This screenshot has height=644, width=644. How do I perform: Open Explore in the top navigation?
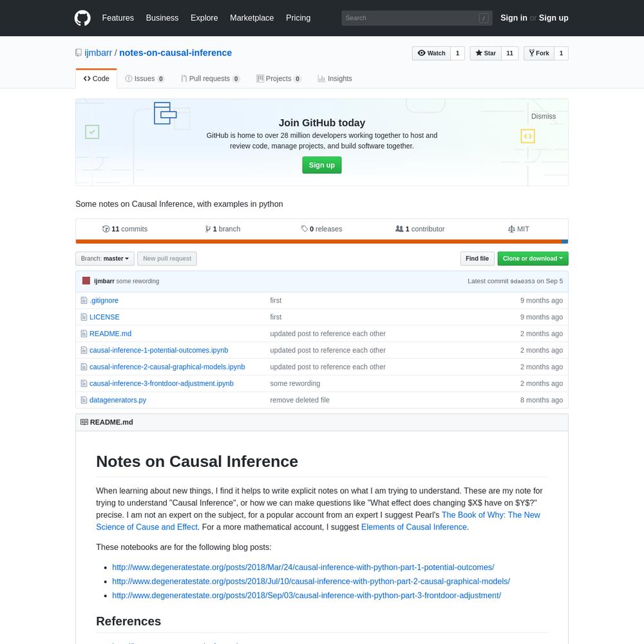point(204,18)
